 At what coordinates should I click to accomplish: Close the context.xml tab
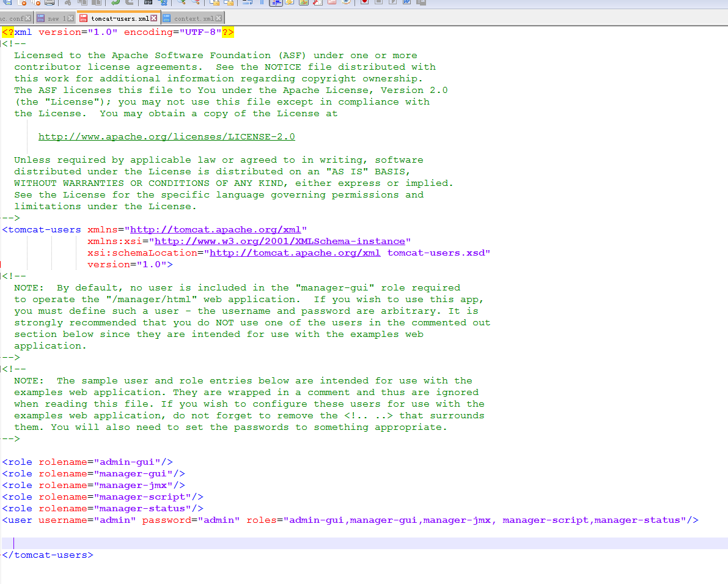pos(219,18)
